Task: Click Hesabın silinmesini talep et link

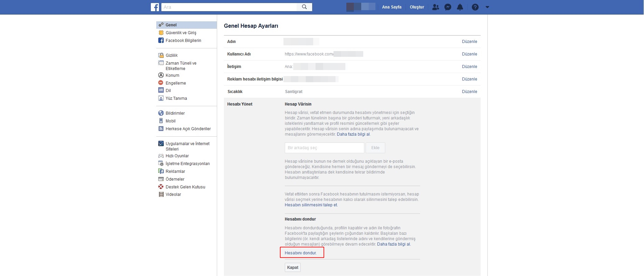Action: [x=311, y=205]
